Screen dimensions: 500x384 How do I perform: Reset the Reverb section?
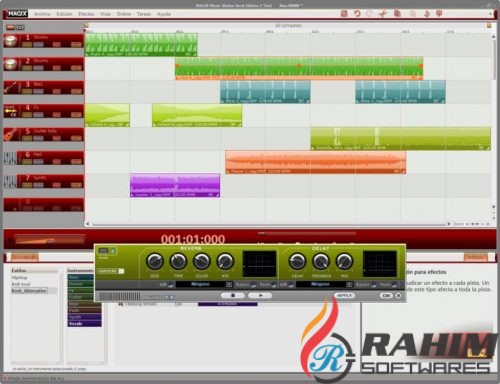click(273, 284)
